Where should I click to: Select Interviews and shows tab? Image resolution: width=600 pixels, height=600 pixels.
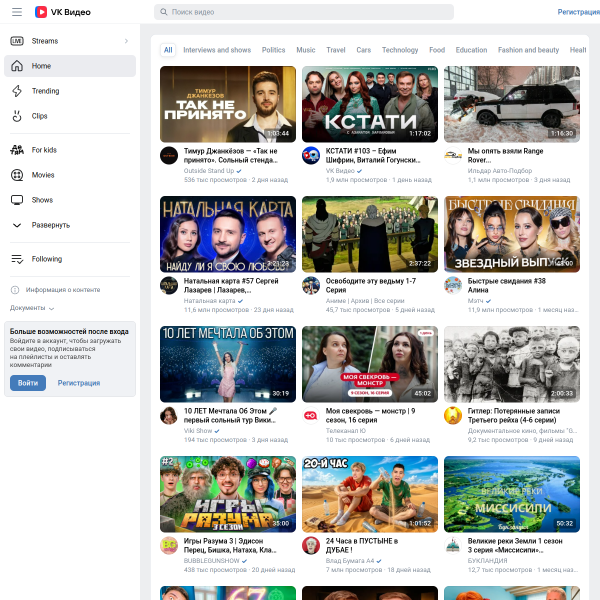[x=217, y=50]
